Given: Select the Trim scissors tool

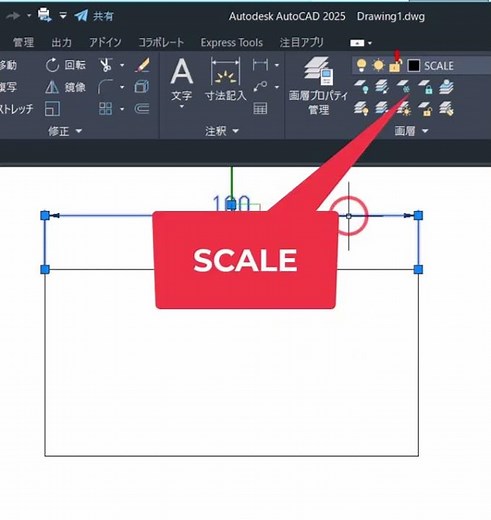Looking at the screenshot, I should pyautogui.click(x=105, y=65).
